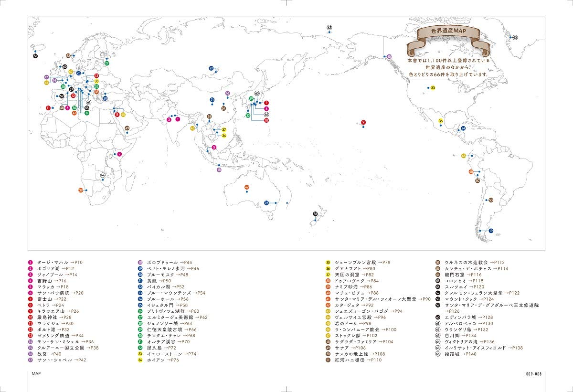Click the red number 1 circle in legend
The image size is (573, 392).
pyautogui.click(x=30, y=263)
